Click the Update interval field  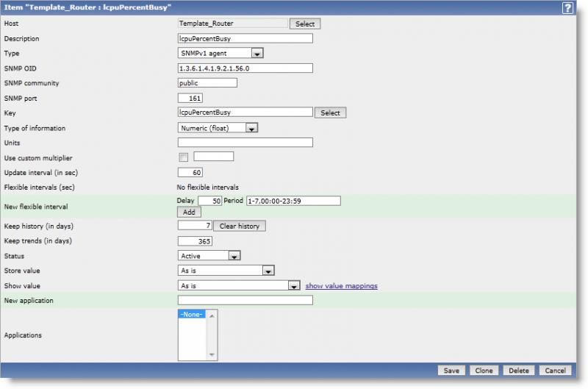(x=190, y=172)
